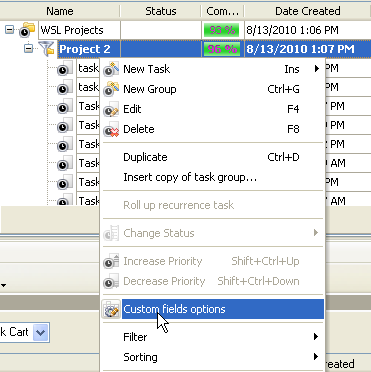This screenshot has width=371, height=372.
Task: Open the Filter menu entry
Action: tap(213, 337)
